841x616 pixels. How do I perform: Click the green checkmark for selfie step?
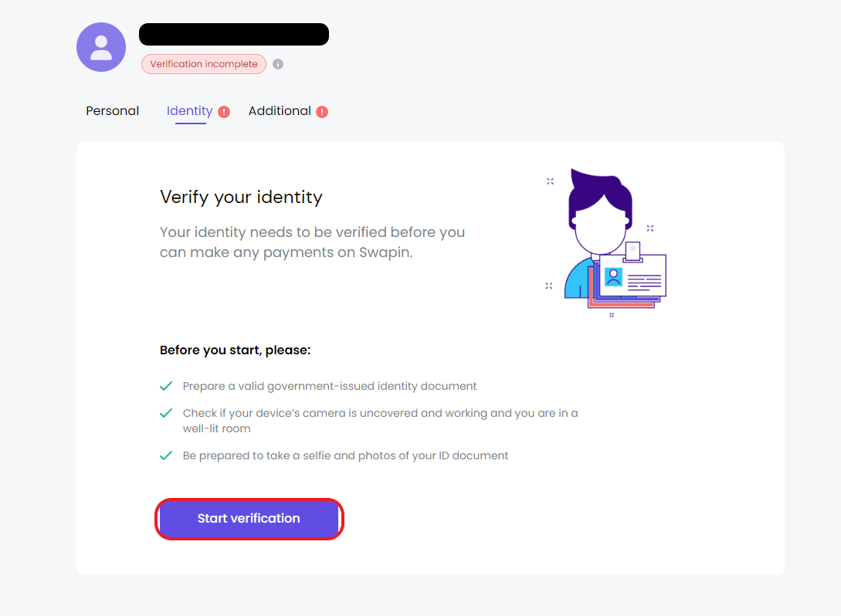(166, 455)
